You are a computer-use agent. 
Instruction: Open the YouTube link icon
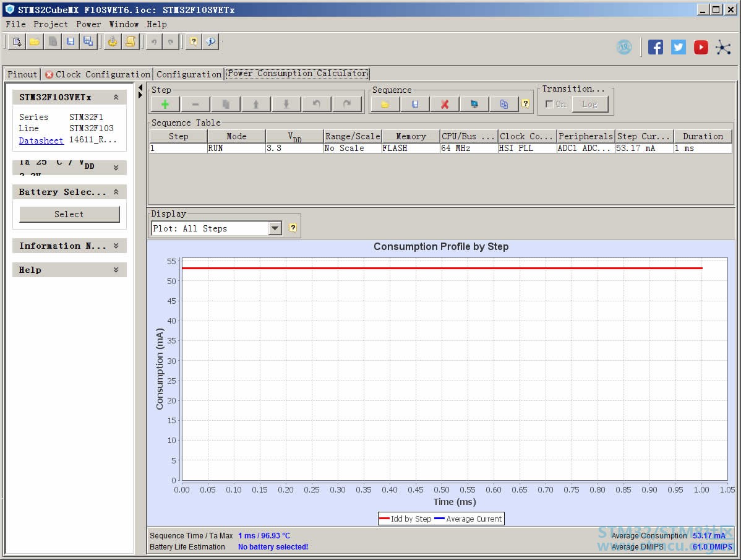click(701, 47)
